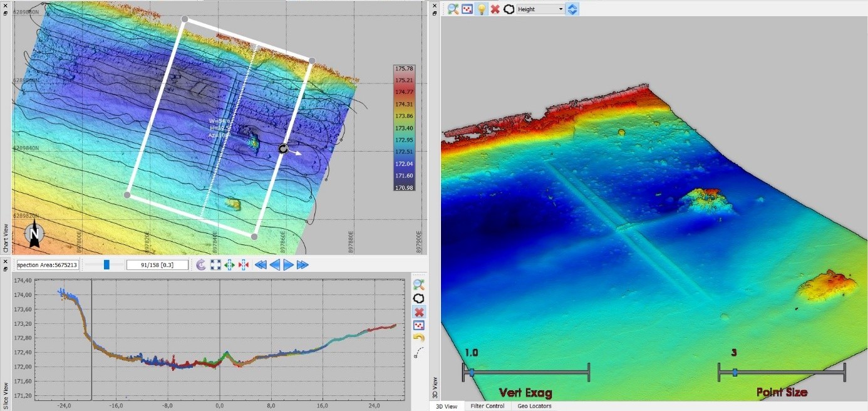Select the lasso selection tool in 3D View toolbar
Image resolution: width=868 pixels, height=411 pixels.
[509, 9]
